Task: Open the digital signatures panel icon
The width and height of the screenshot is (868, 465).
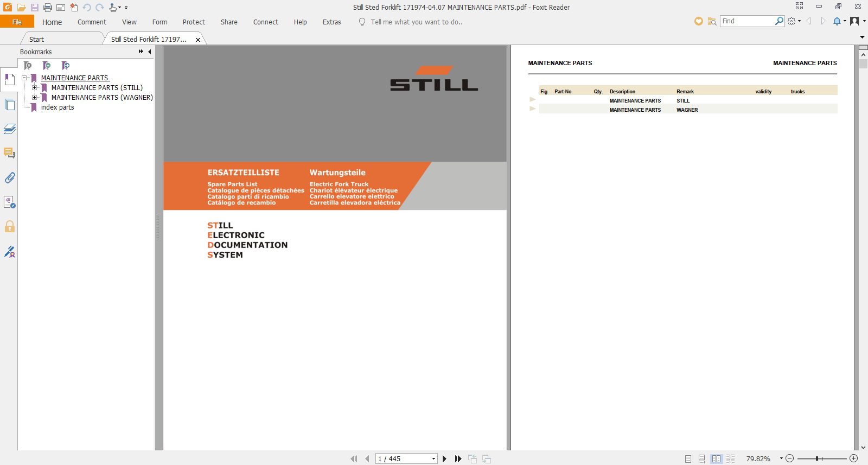Action: (x=9, y=202)
